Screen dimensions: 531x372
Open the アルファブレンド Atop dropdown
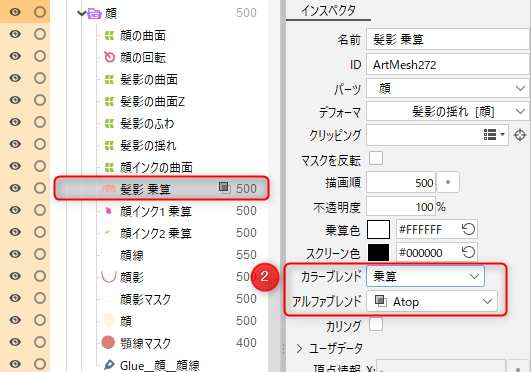click(432, 301)
